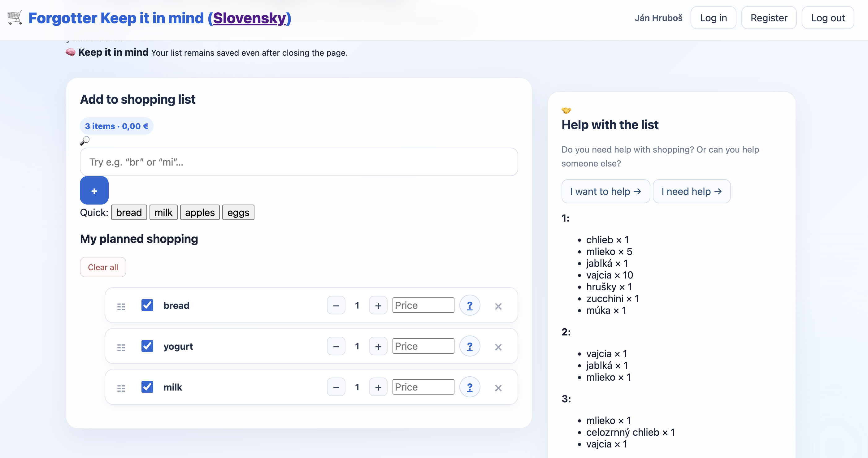The width and height of the screenshot is (868, 458).
Task: Uncheck the bread checkbox
Action: [x=147, y=305]
